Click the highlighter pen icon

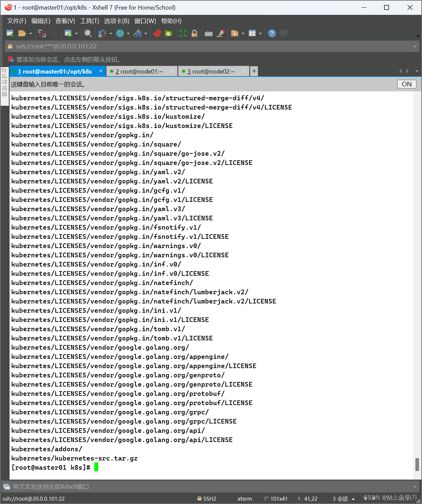221,33
